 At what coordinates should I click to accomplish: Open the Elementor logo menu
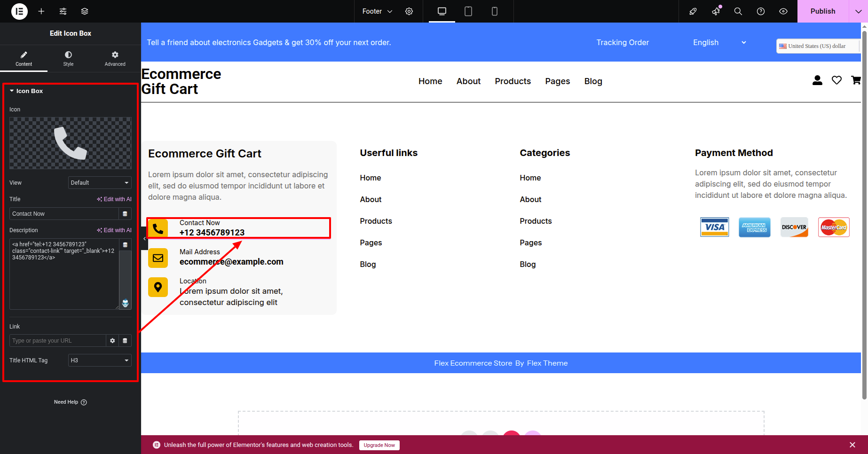pos(19,11)
